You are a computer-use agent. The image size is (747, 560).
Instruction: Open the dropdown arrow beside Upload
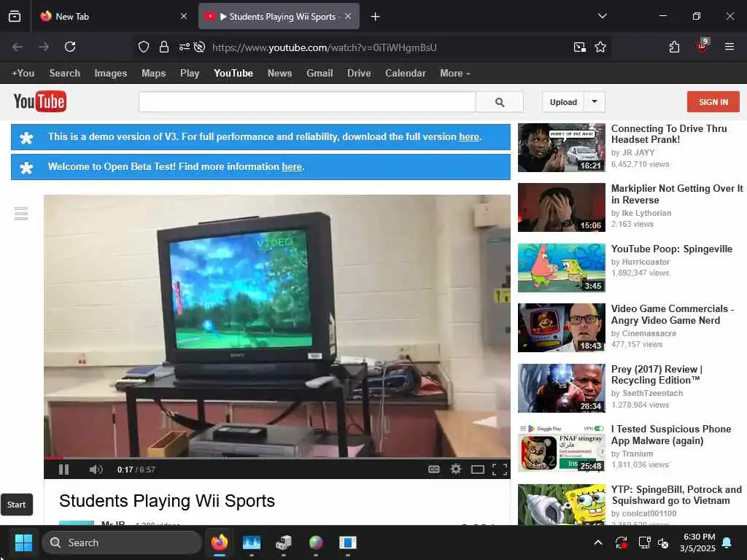coord(595,101)
